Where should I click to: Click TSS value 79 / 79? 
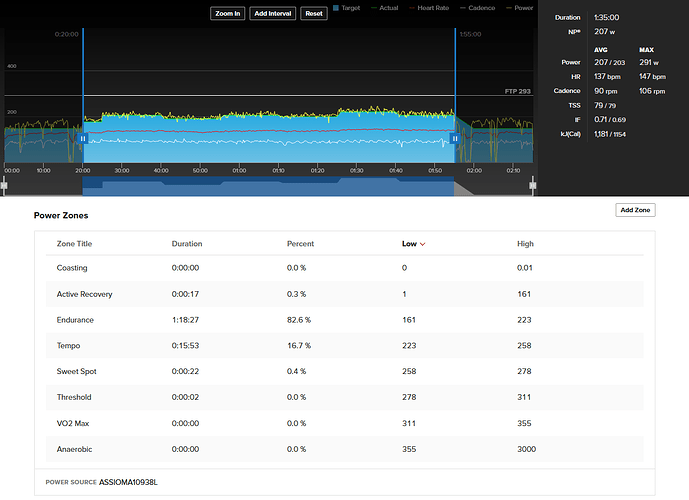(x=605, y=105)
